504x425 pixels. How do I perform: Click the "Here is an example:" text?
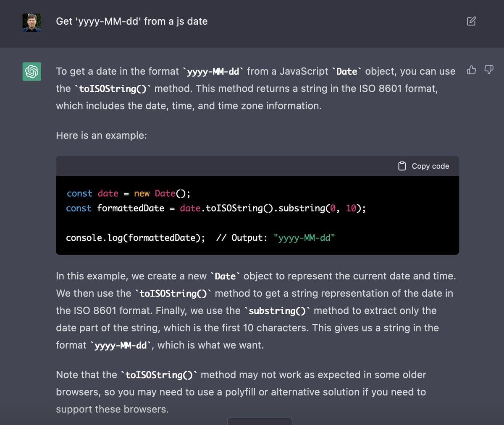(102, 136)
